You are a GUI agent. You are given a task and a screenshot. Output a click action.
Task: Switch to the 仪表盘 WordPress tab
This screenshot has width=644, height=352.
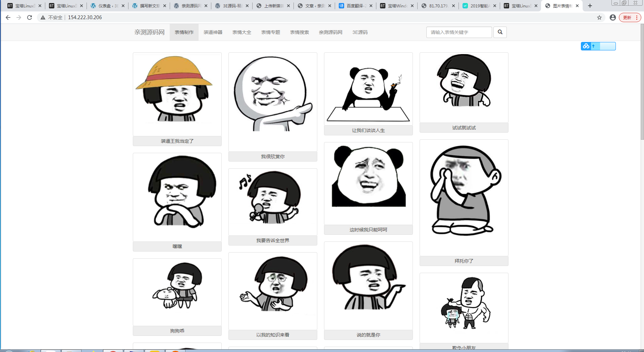click(x=107, y=6)
